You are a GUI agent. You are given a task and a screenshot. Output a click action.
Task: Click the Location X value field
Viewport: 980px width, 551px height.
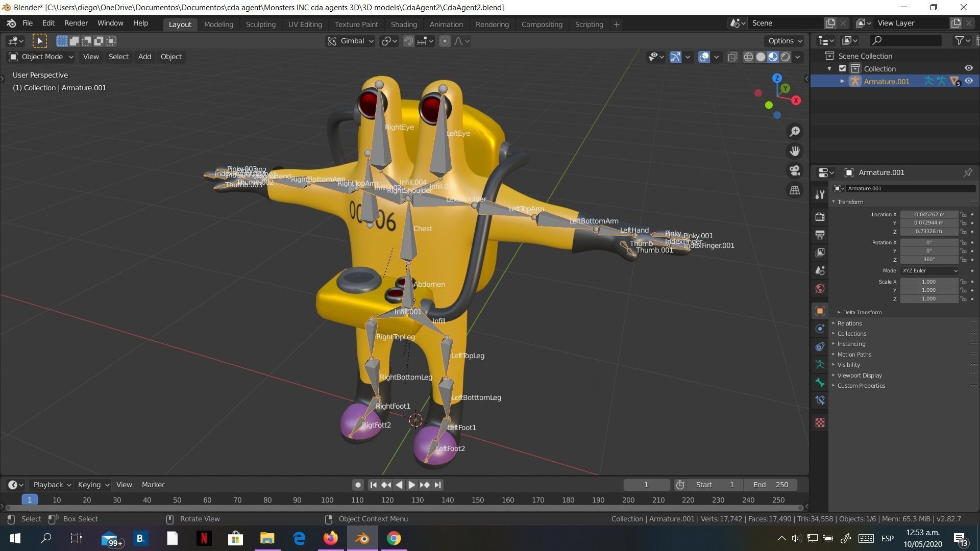(x=928, y=214)
